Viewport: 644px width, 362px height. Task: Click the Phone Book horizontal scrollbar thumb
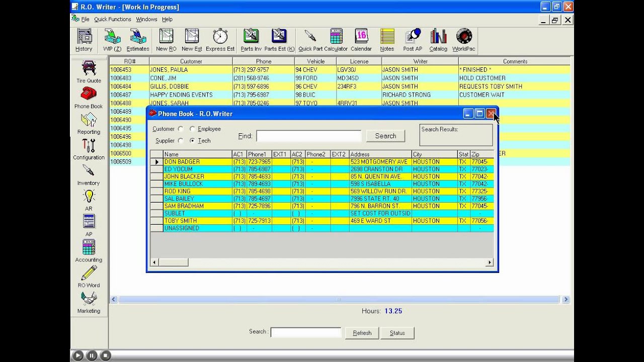pos(173,262)
